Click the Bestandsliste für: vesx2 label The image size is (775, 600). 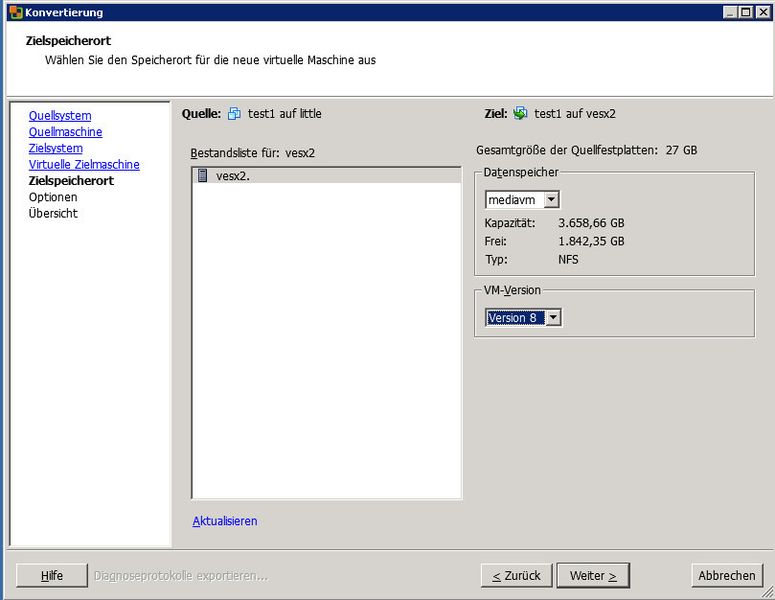253,153
